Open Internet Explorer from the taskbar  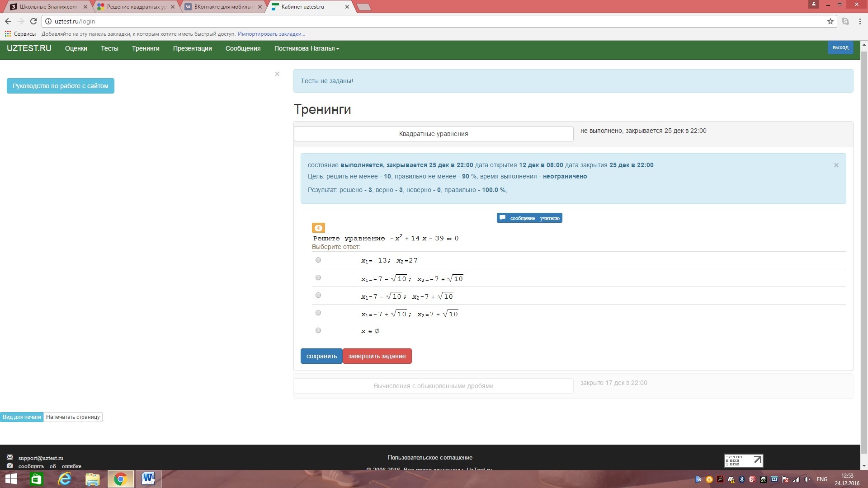point(65,479)
